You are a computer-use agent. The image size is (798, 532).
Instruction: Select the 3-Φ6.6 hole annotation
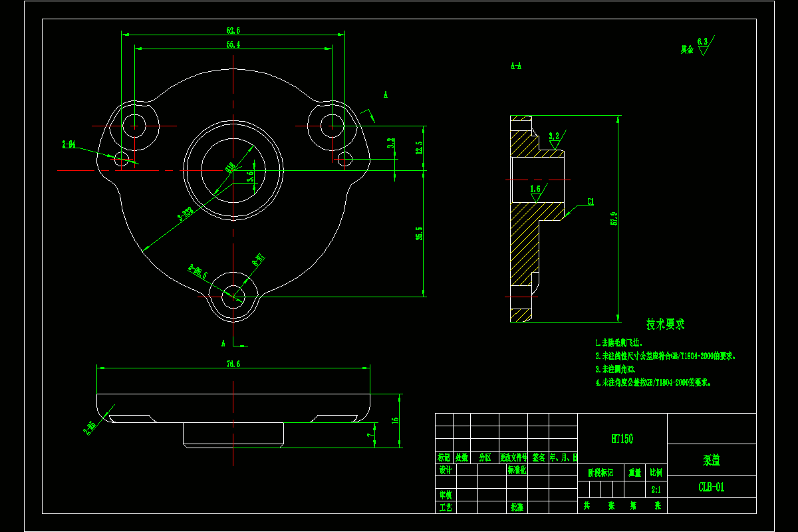pos(198,271)
